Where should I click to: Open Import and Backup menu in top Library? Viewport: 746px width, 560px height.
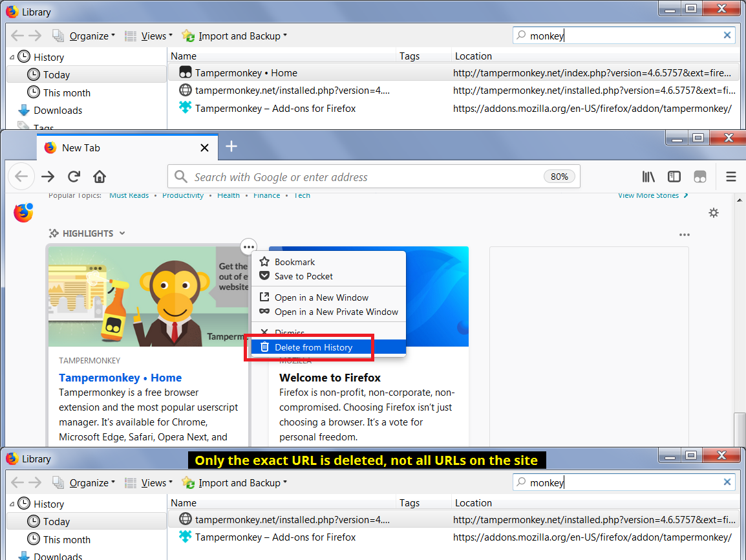point(241,36)
